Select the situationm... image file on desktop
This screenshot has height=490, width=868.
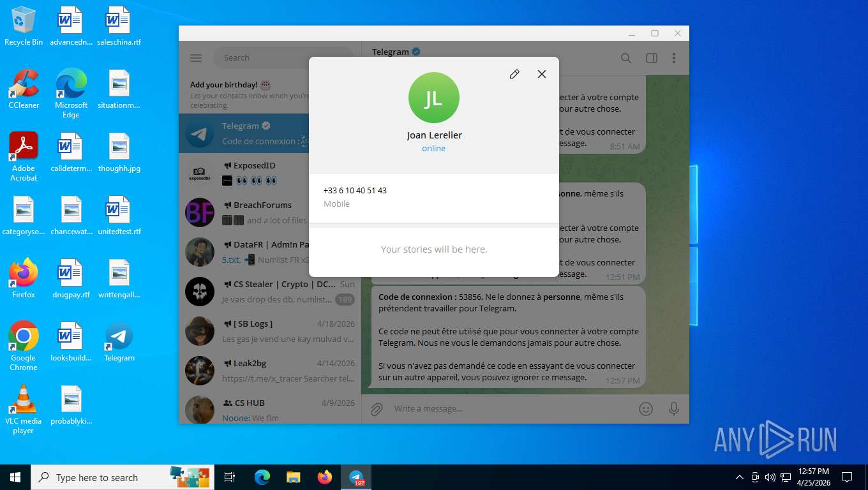tap(119, 89)
